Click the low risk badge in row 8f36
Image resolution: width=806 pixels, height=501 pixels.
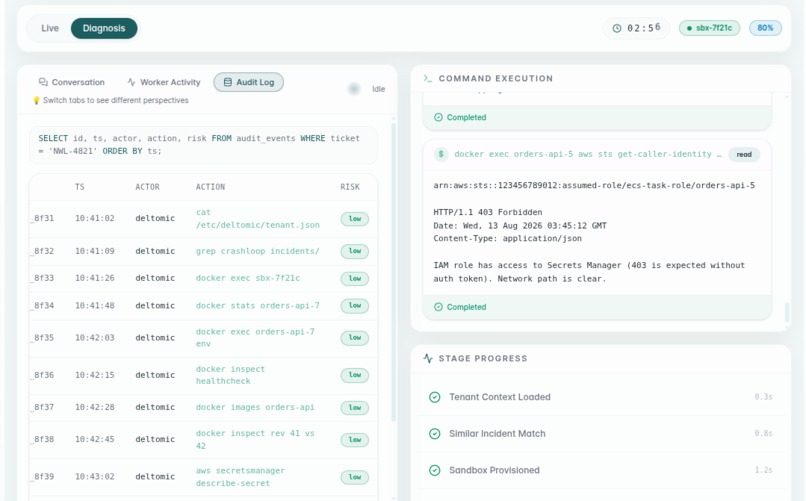tap(355, 375)
